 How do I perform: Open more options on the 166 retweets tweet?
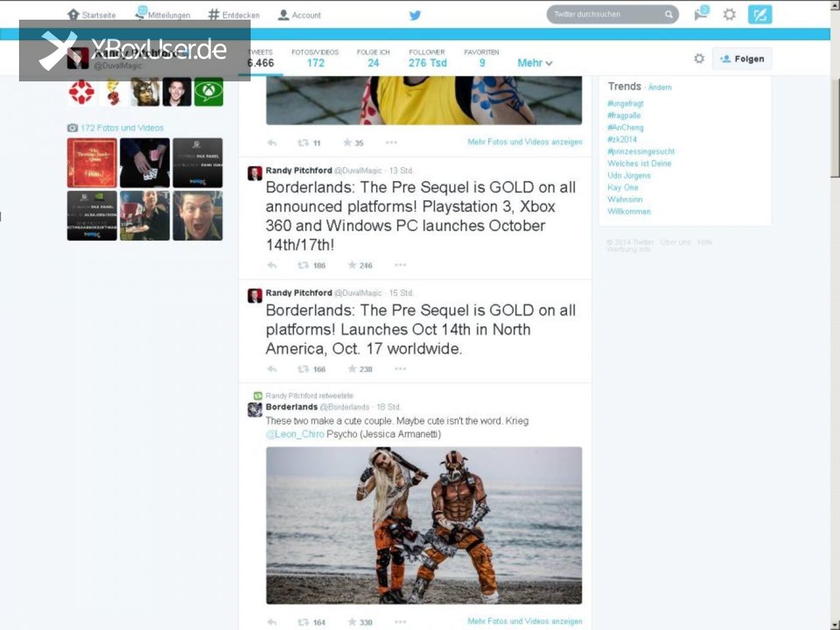point(400,369)
